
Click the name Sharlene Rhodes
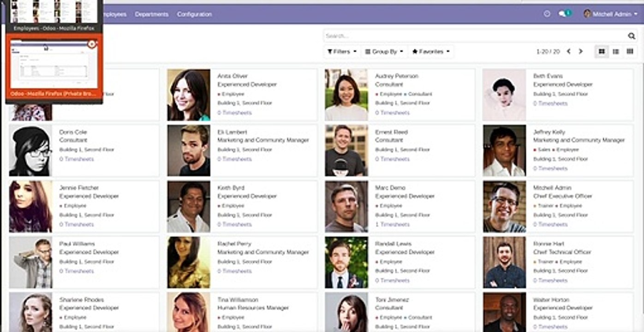[81, 300]
